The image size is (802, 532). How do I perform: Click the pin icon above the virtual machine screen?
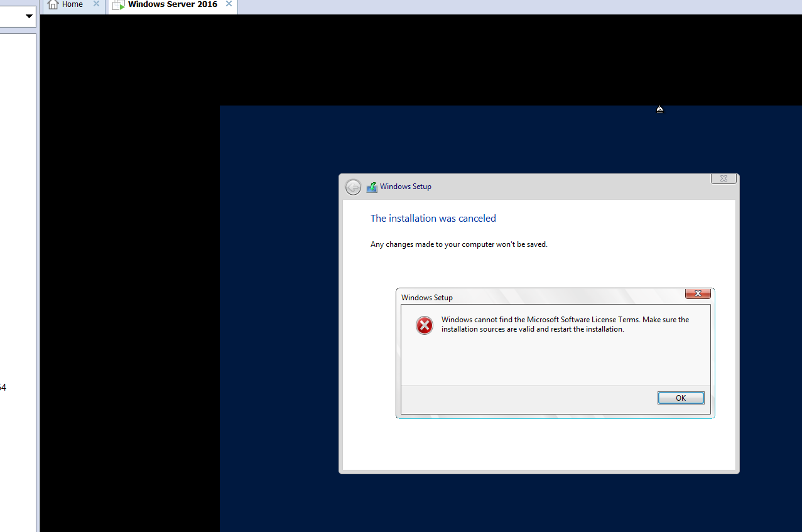pyautogui.click(x=659, y=108)
